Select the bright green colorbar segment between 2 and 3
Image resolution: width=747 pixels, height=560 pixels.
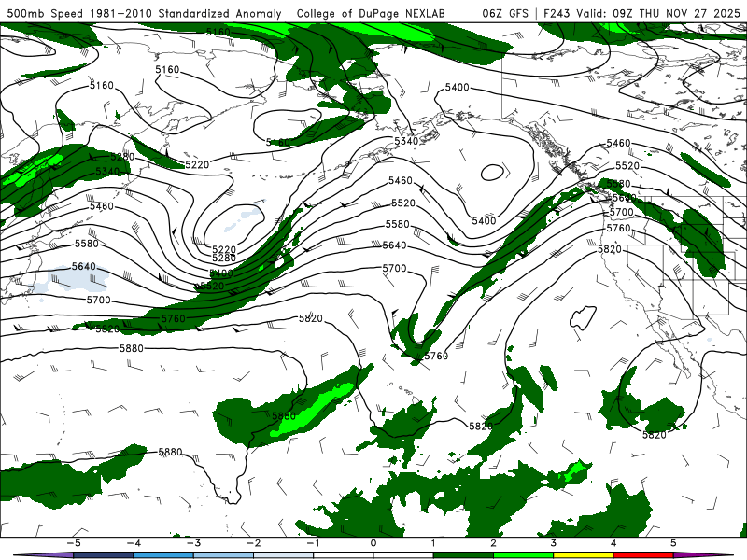[x=523, y=555]
